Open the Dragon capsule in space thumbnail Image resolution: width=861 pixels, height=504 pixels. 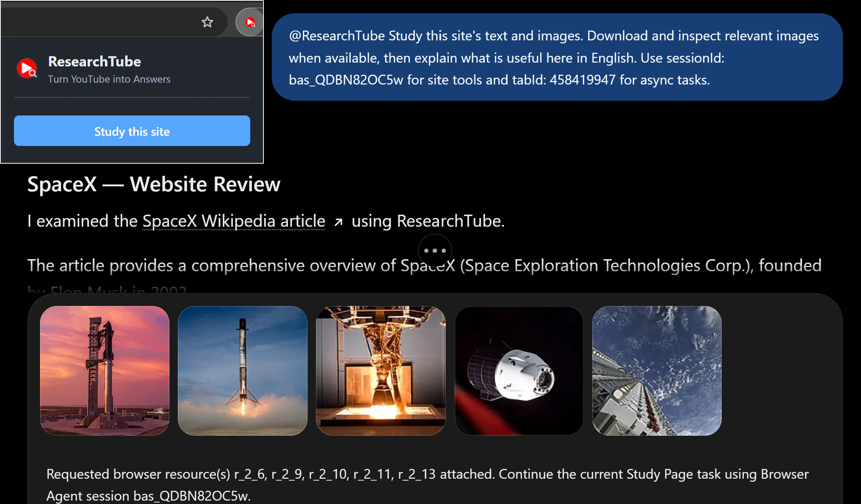(x=519, y=370)
